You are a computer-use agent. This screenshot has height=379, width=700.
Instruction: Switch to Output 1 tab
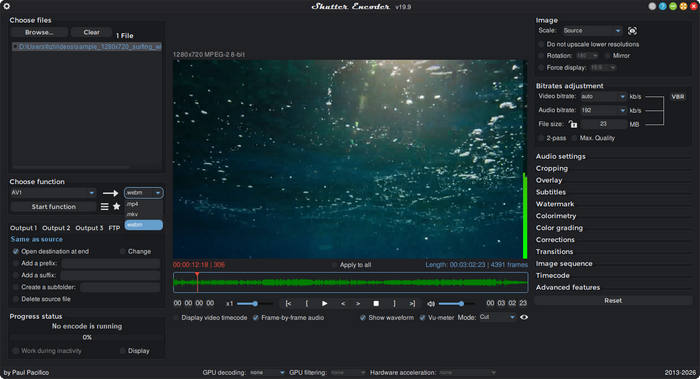coord(24,228)
